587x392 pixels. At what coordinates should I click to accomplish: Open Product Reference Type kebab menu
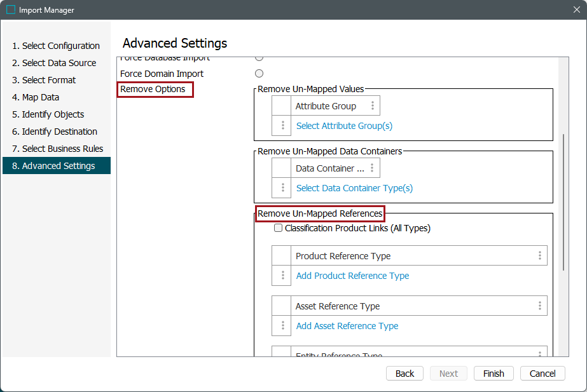click(x=539, y=256)
